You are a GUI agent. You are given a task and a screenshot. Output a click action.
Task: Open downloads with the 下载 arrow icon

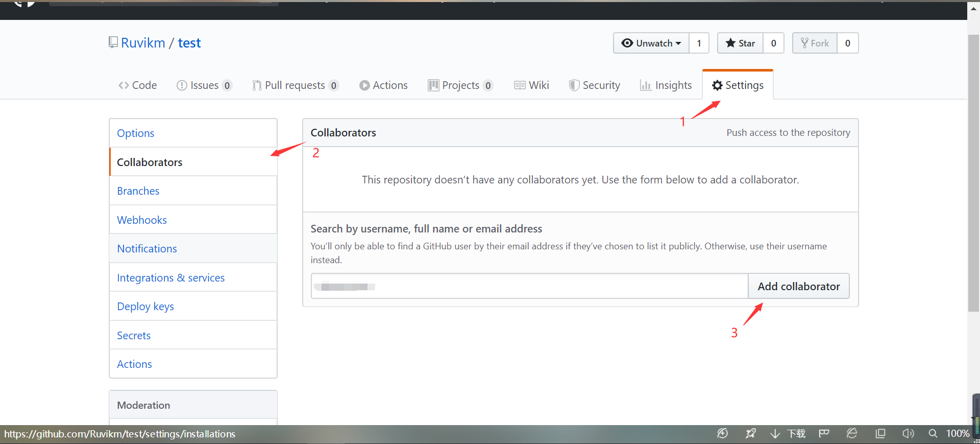[x=775, y=433]
